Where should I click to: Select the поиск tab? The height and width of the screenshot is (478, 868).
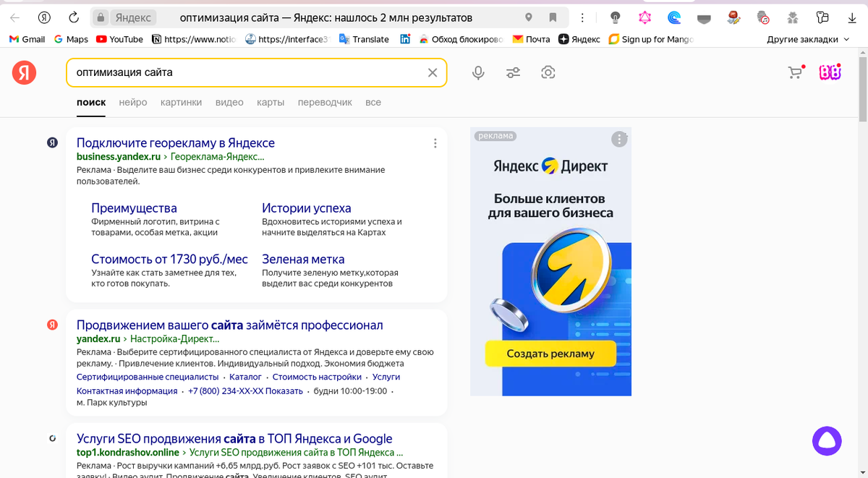tap(91, 103)
